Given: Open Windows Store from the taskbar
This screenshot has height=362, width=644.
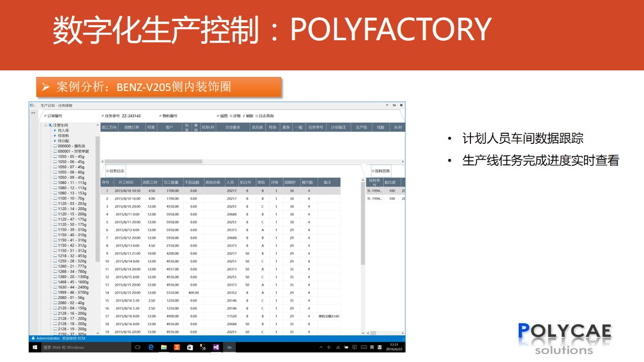Looking at the screenshot, I should 190,347.
